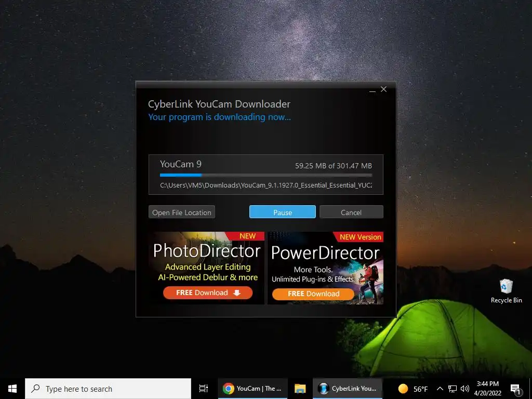The height and width of the screenshot is (399, 532).
Task: Open the Recycle Bin desktop icon
Action: click(506, 291)
